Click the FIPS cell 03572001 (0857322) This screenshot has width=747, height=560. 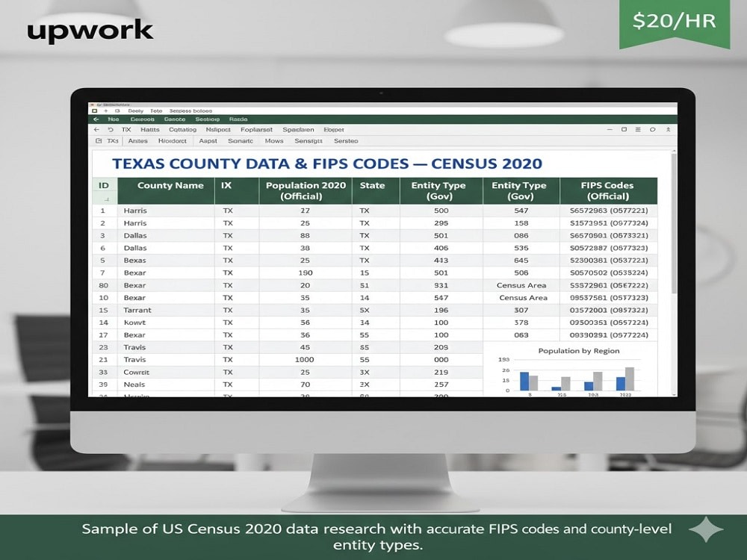pyautogui.click(x=609, y=310)
